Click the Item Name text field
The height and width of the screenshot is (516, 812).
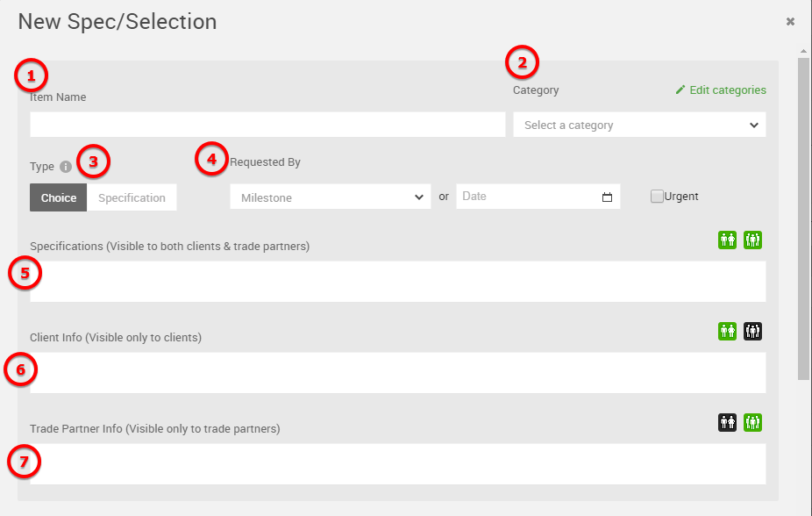pyautogui.click(x=267, y=125)
